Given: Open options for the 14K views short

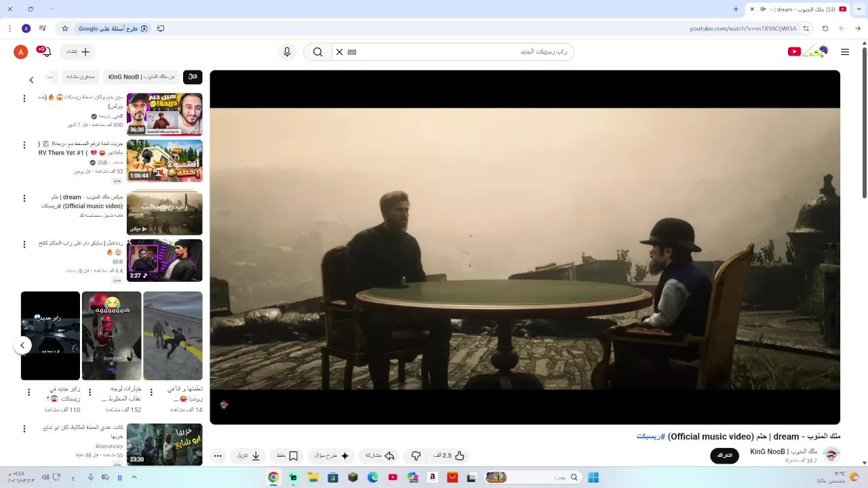Looking at the screenshot, I should point(151,392).
